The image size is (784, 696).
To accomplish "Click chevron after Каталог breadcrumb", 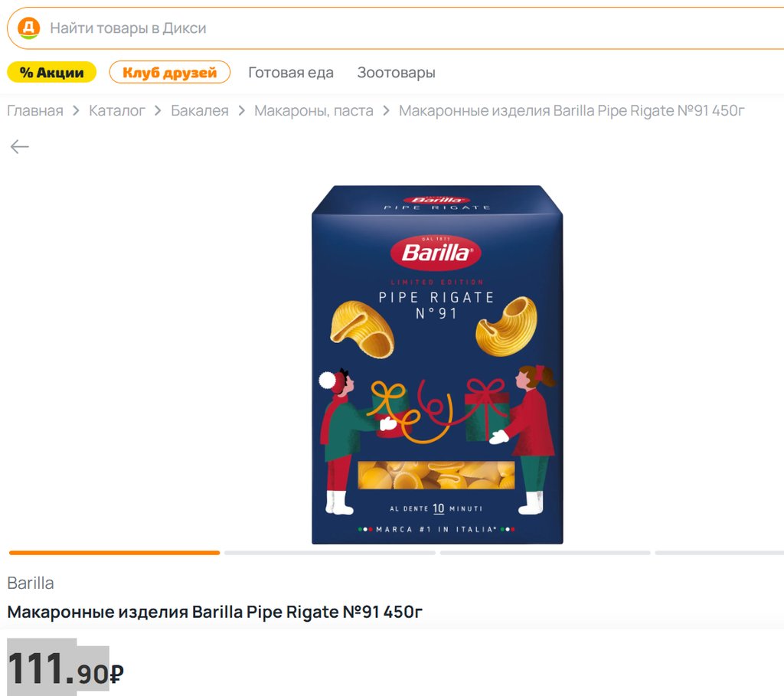I will pos(158,110).
